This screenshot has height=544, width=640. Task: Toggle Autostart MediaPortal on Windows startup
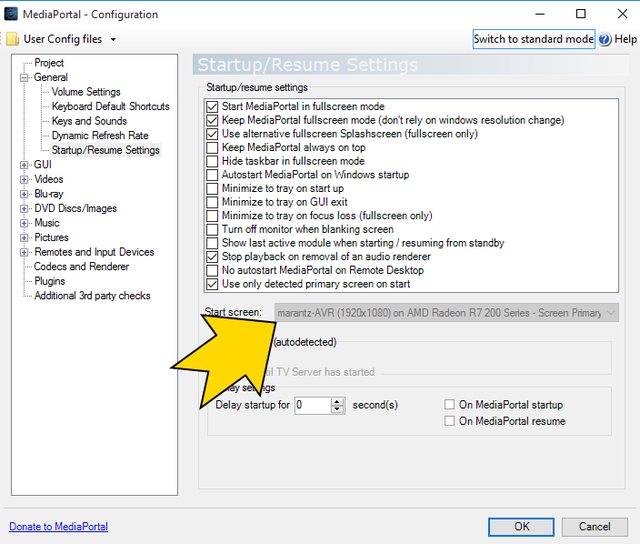(211, 175)
